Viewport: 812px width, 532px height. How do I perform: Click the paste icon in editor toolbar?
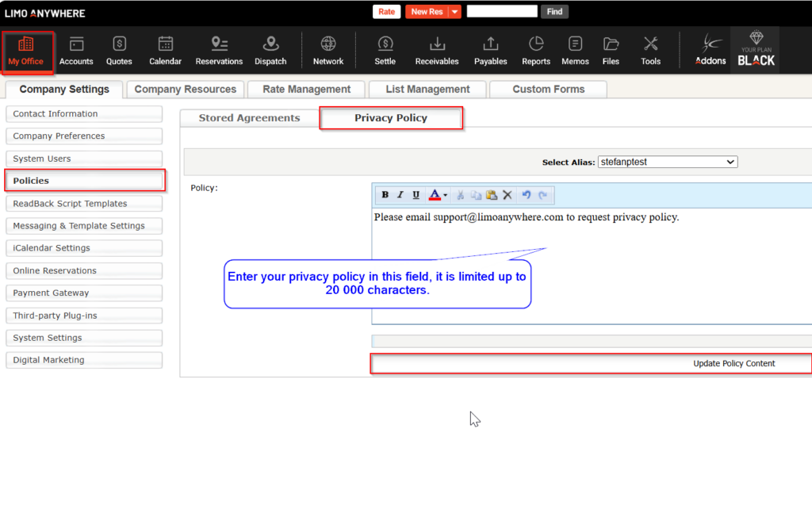point(492,195)
